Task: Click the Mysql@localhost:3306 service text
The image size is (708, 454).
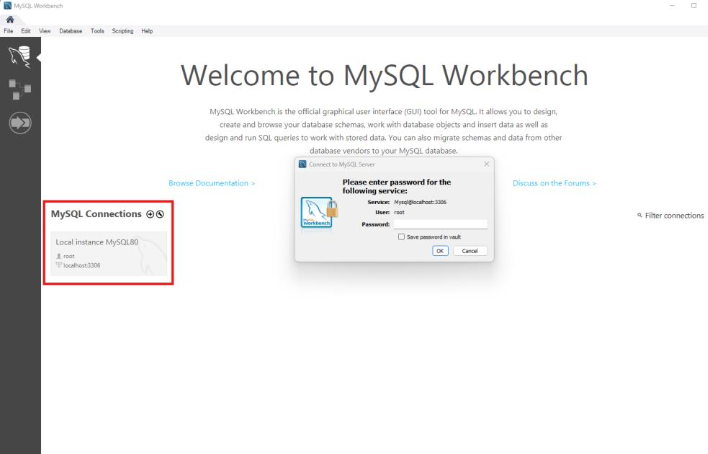Action: pyautogui.click(x=420, y=202)
